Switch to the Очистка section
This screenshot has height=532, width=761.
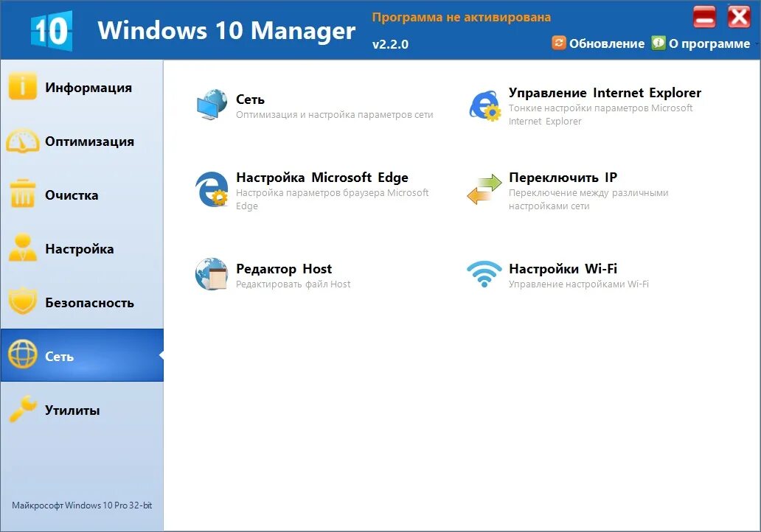(x=82, y=195)
